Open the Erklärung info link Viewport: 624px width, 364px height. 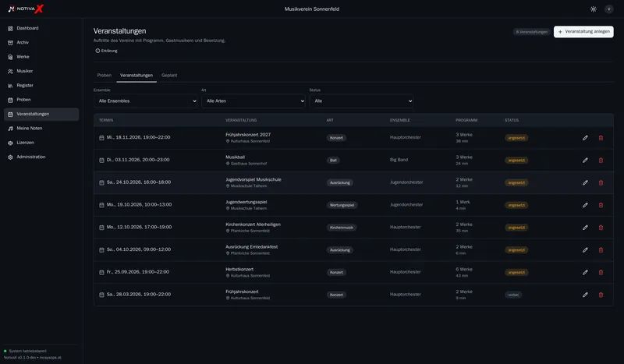(106, 51)
